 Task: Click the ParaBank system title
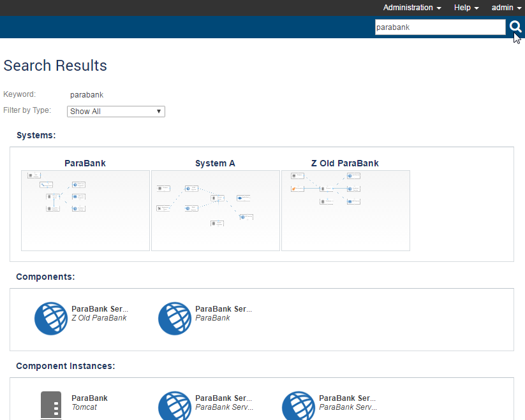click(x=85, y=163)
